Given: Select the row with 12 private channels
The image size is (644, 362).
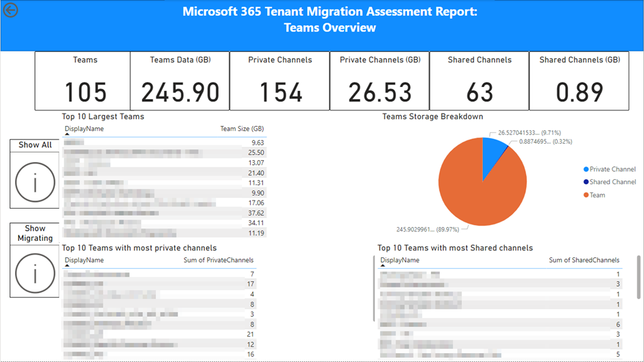Looking at the screenshot, I should [160, 344].
